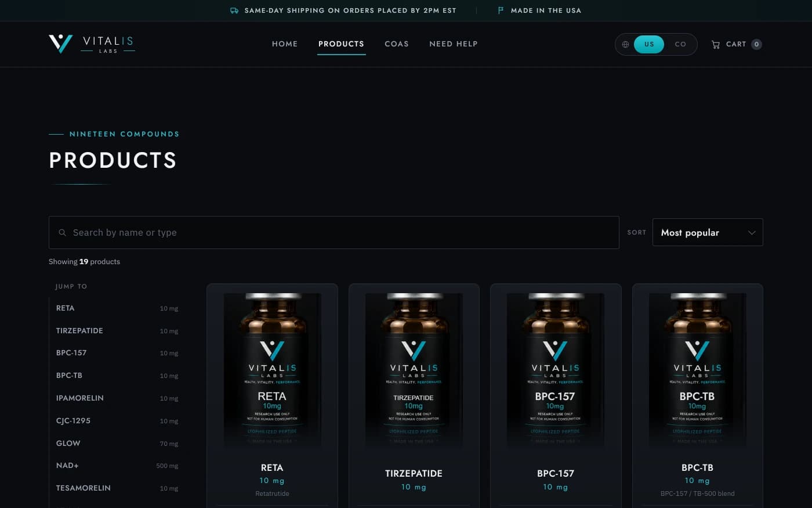812x508 pixels.
Task: Click the Vitalis Labs logo
Action: point(92,44)
